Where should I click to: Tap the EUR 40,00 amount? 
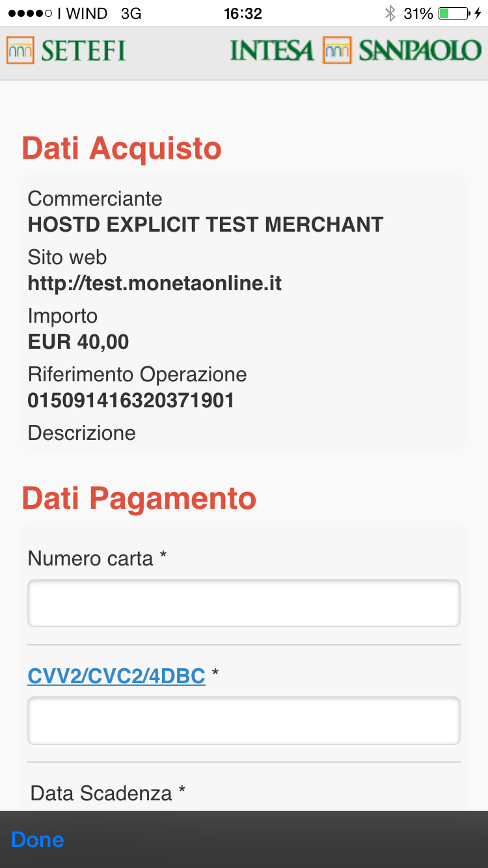pyautogui.click(x=79, y=342)
